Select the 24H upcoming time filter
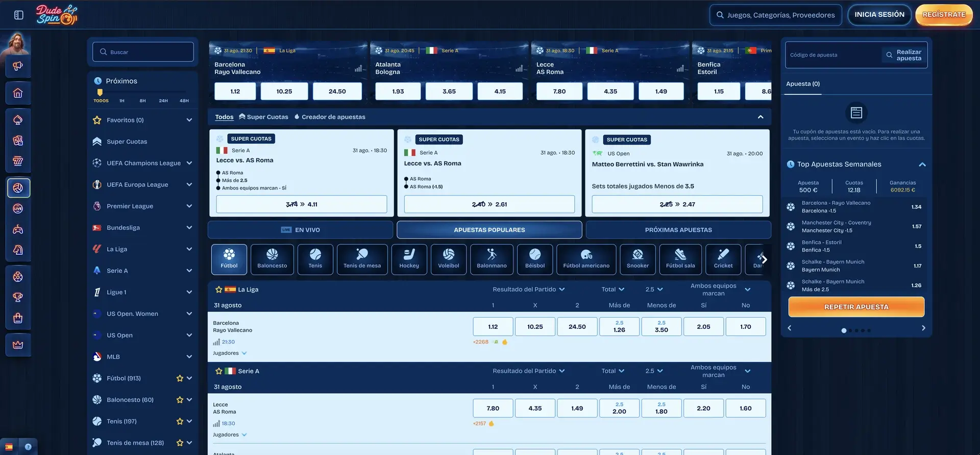The image size is (980, 455). (163, 101)
